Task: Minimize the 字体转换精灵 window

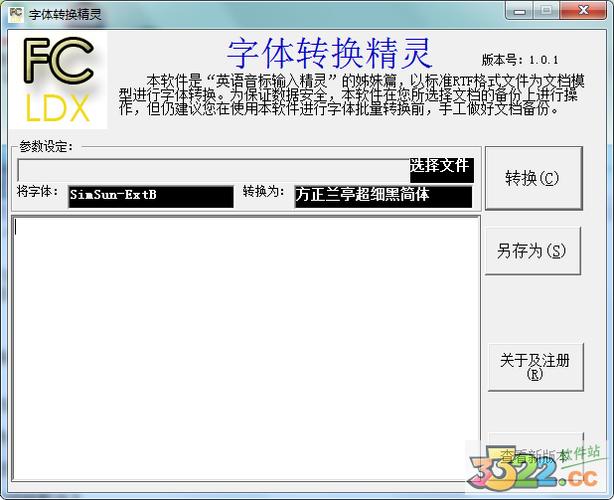Action: pos(520,11)
